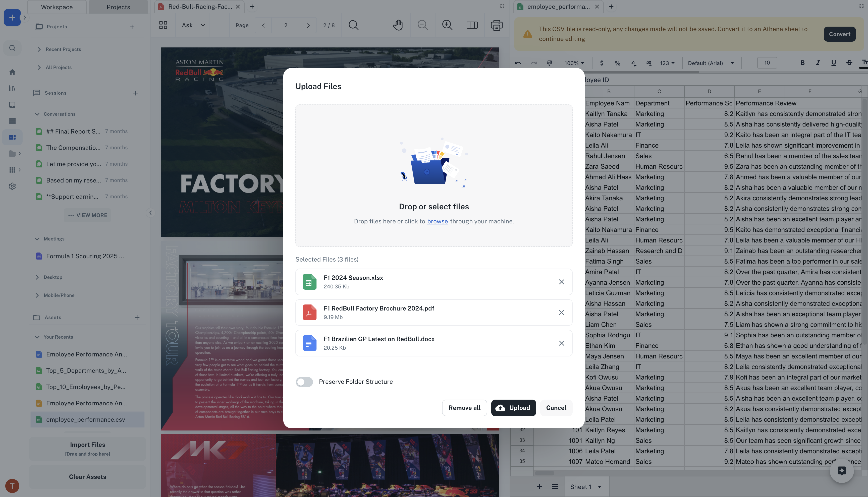Image resolution: width=868 pixels, height=497 pixels.
Task: Click the zoom in magnifier icon
Action: click(x=447, y=25)
